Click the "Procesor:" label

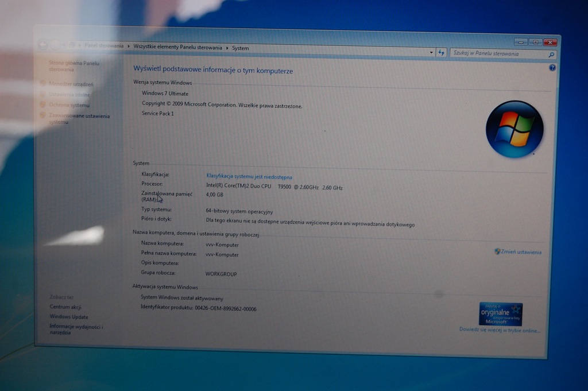(x=152, y=184)
